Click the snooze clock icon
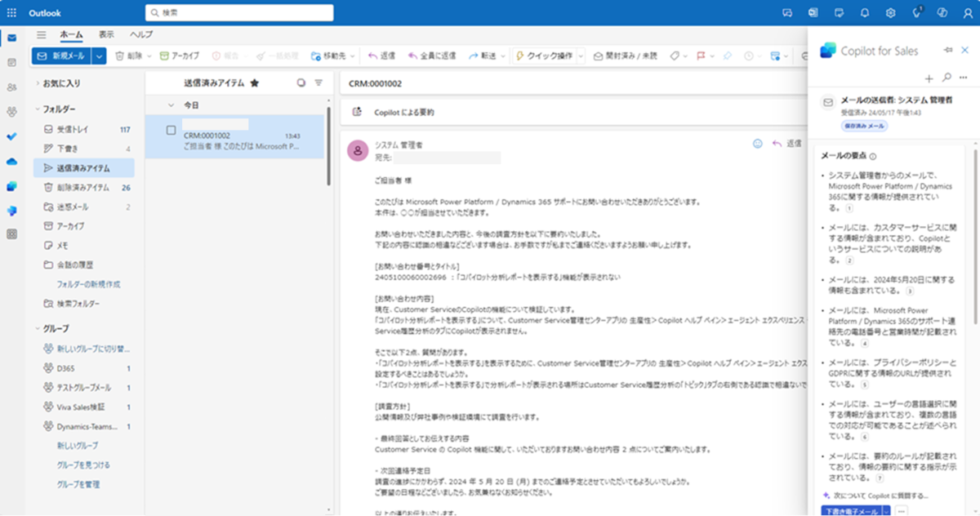Viewport: 980px width, 516px height. pos(749,56)
